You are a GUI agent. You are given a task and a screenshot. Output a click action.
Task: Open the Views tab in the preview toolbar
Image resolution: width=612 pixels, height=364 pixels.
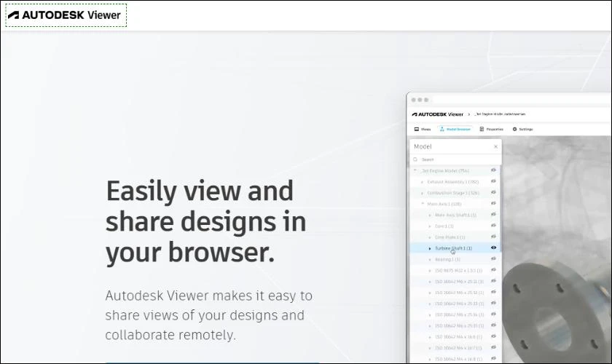click(423, 129)
